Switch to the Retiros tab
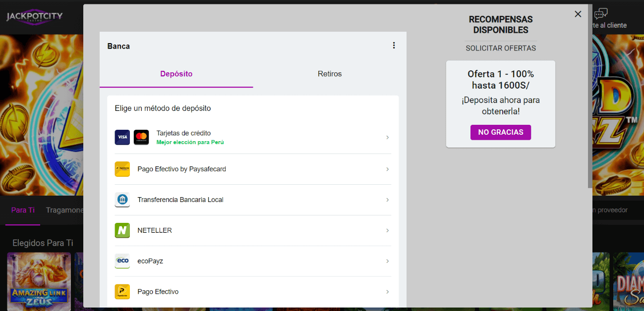 pos(330,74)
